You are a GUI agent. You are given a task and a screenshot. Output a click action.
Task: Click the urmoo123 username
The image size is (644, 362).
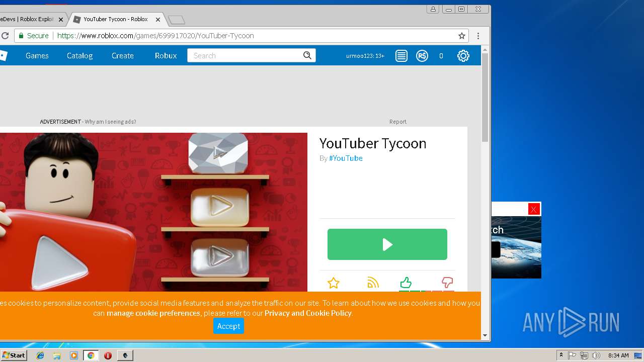[365, 56]
